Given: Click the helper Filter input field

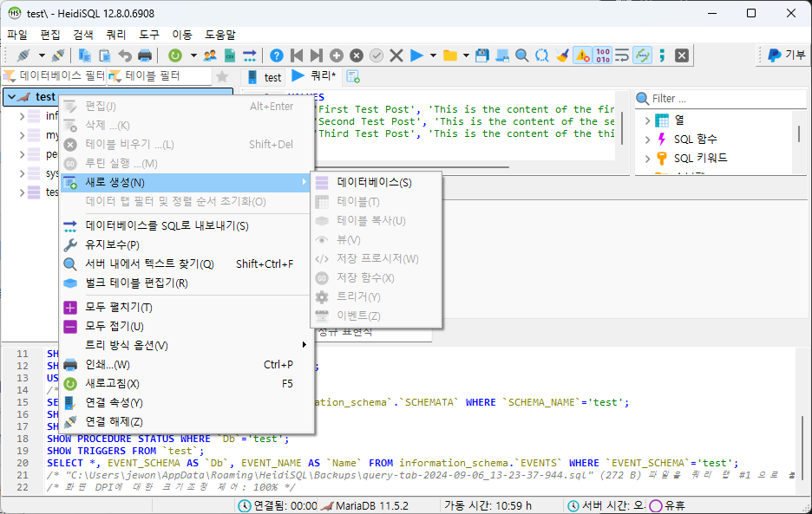Looking at the screenshot, I should (x=720, y=98).
